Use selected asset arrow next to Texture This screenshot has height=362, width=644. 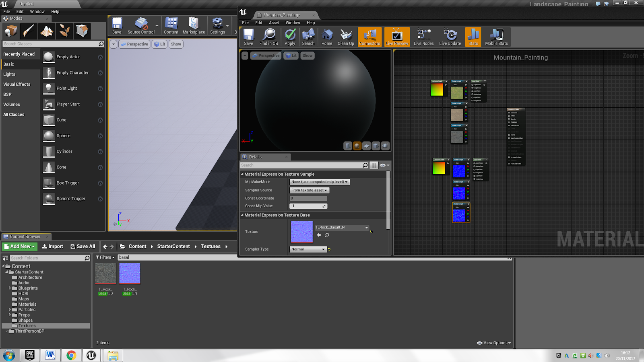point(319,235)
